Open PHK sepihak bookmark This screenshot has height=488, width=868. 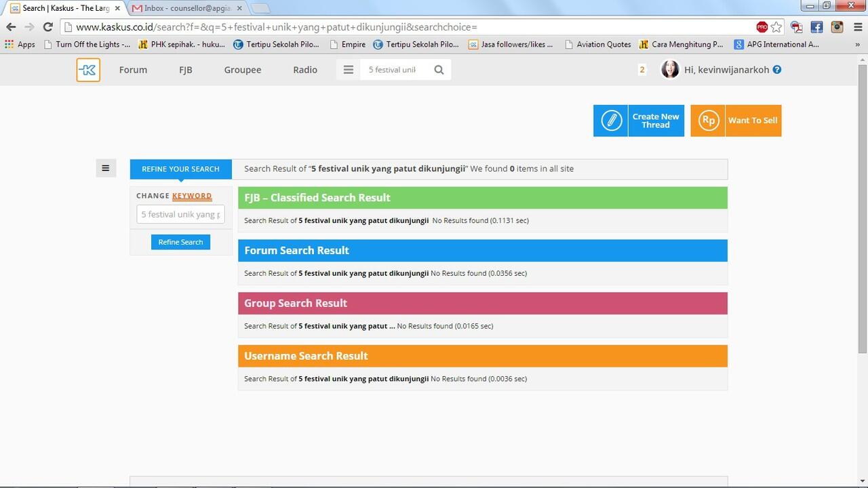[x=181, y=44]
